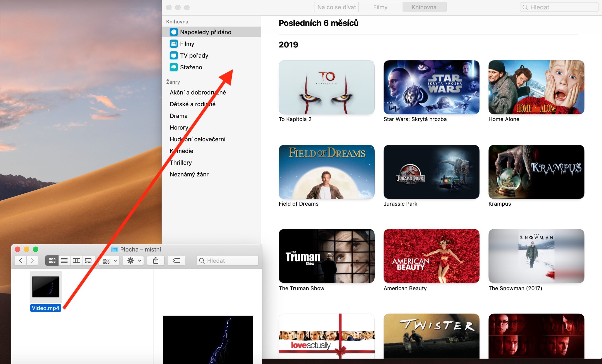This screenshot has height=364, width=602.
Task: Click Jurassic Park title text
Action: 400,204
